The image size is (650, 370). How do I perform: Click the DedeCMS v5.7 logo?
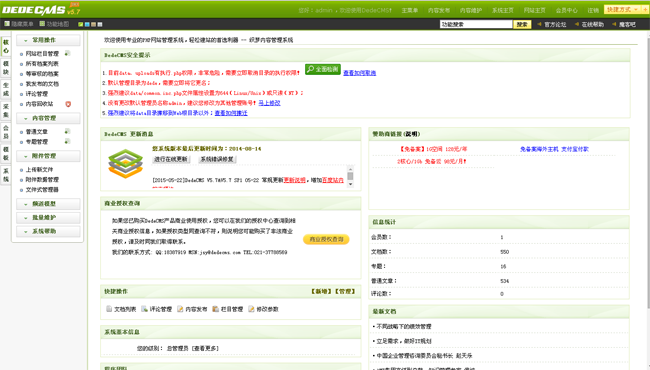click(x=41, y=9)
